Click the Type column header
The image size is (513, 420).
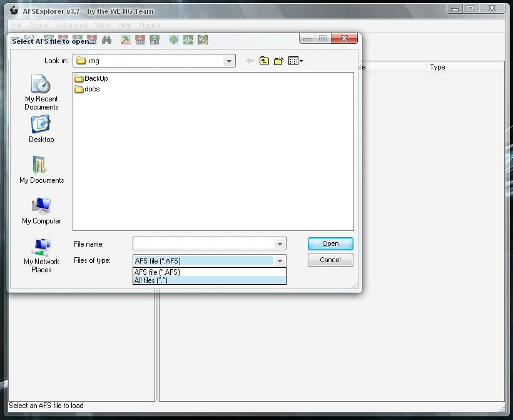point(465,67)
